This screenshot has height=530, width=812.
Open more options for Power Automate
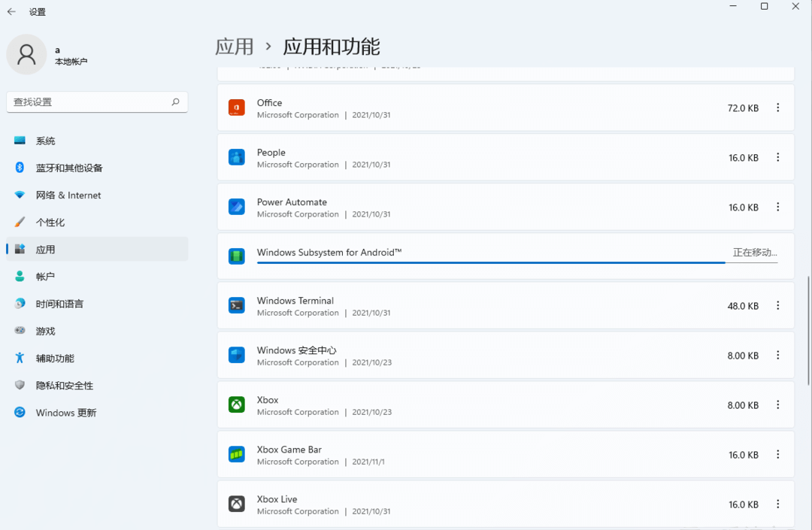point(778,207)
